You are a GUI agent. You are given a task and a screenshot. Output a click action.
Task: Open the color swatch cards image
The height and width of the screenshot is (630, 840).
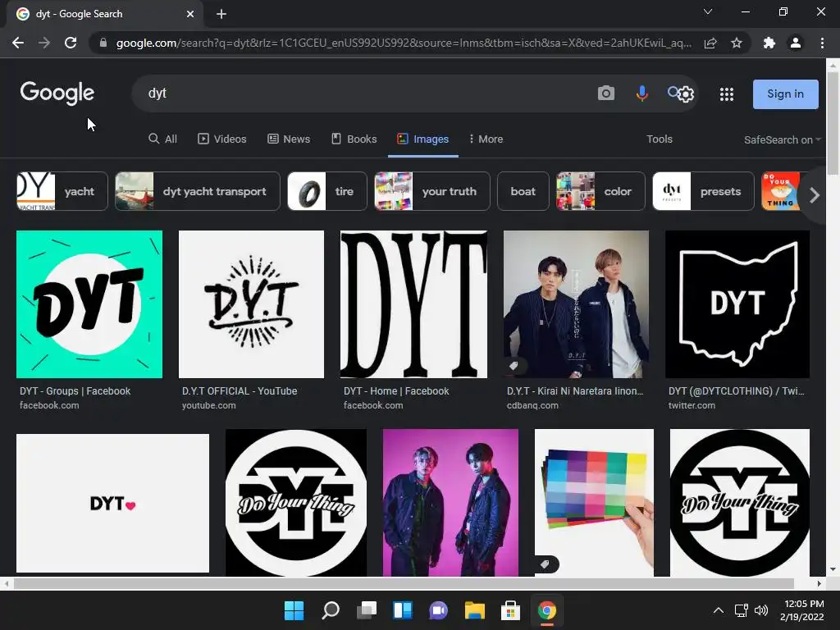coord(594,503)
